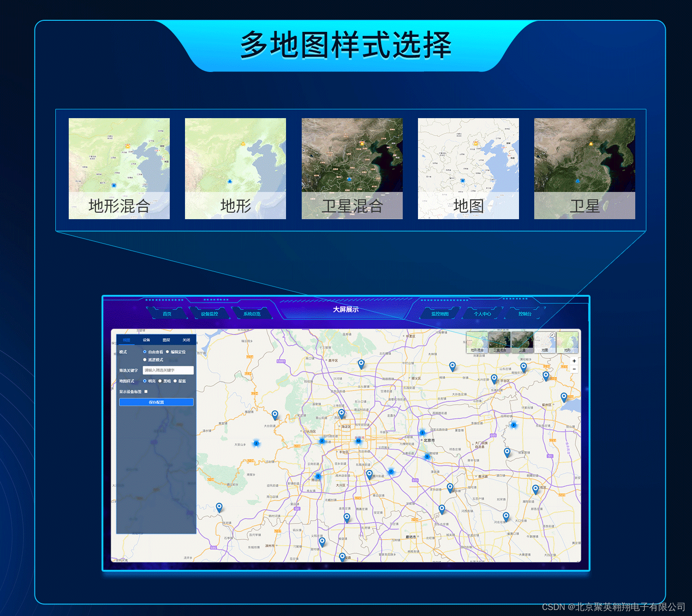692x616 pixels.
Task: Click the cluster marker near 房山
Action: coord(318,476)
